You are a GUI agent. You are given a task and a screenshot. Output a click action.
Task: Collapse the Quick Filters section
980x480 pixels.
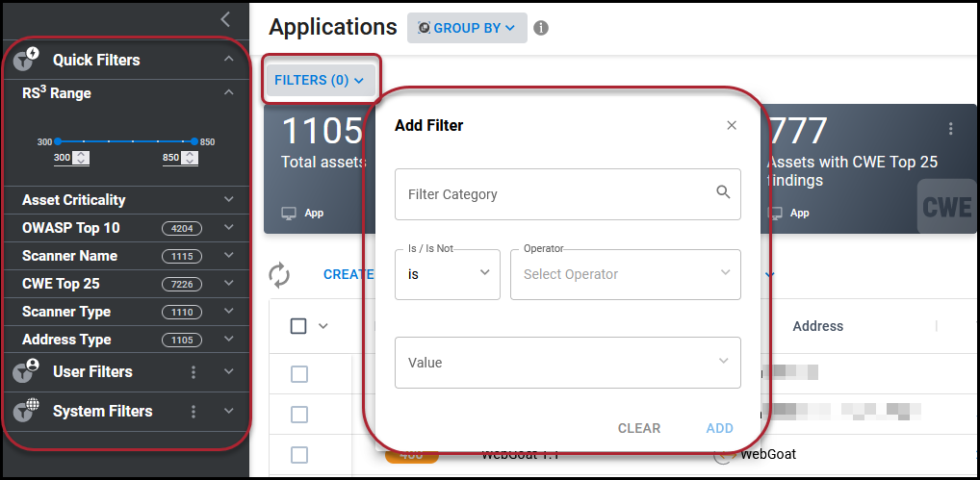[x=229, y=59]
